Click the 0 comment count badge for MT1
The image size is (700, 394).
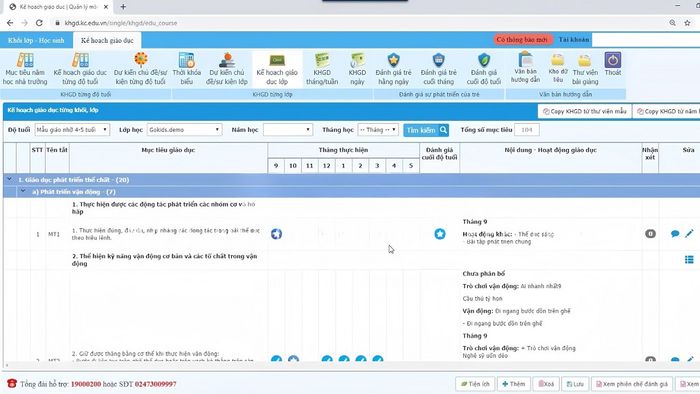(650, 233)
